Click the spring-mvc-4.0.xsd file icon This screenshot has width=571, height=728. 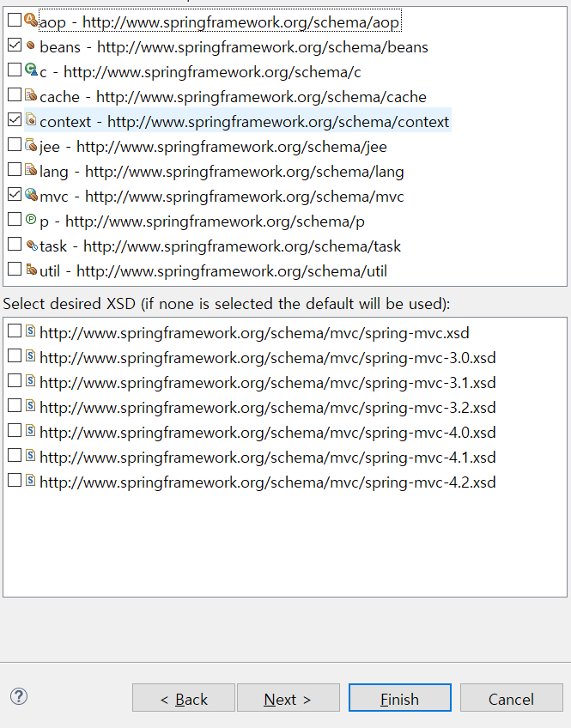pyautogui.click(x=30, y=430)
